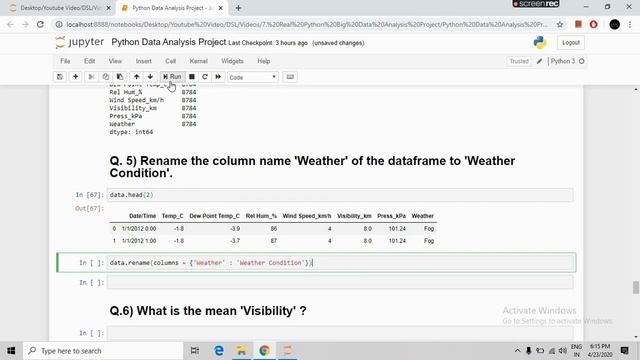Open a new browser tab
Image resolution: width=640 pixels, height=360 pixels.
(238, 8)
